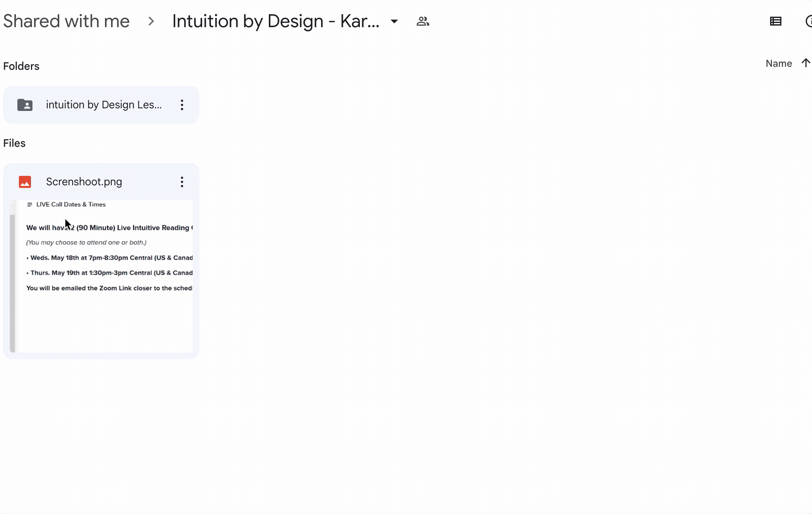Click the three-dot menu on Screnshoot.png

pos(182,182)
